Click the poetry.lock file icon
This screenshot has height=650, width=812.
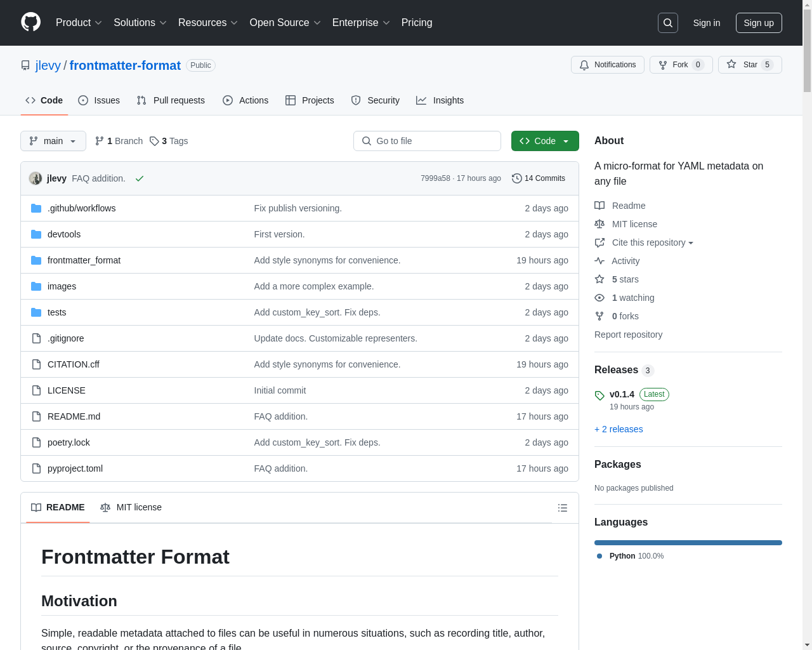point(36,442)
